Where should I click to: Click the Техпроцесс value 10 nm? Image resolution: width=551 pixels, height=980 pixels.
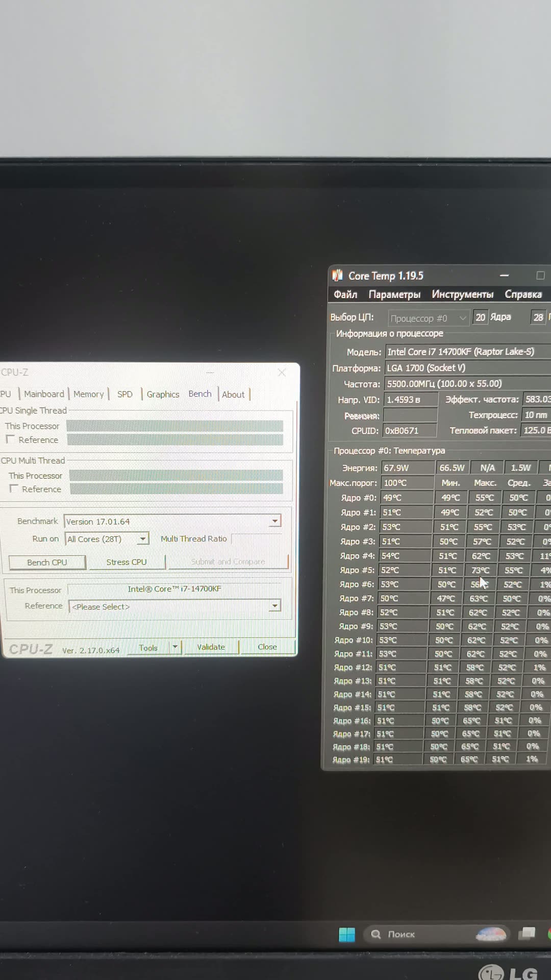click(536, 415)
